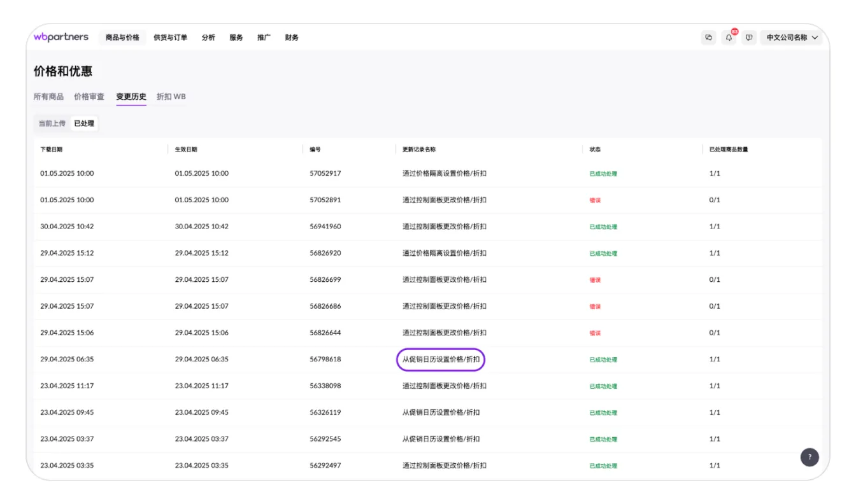Open the 供货与订单 menu
The width and height of the screenshot is (856, 504).
[x=170, y=38]
